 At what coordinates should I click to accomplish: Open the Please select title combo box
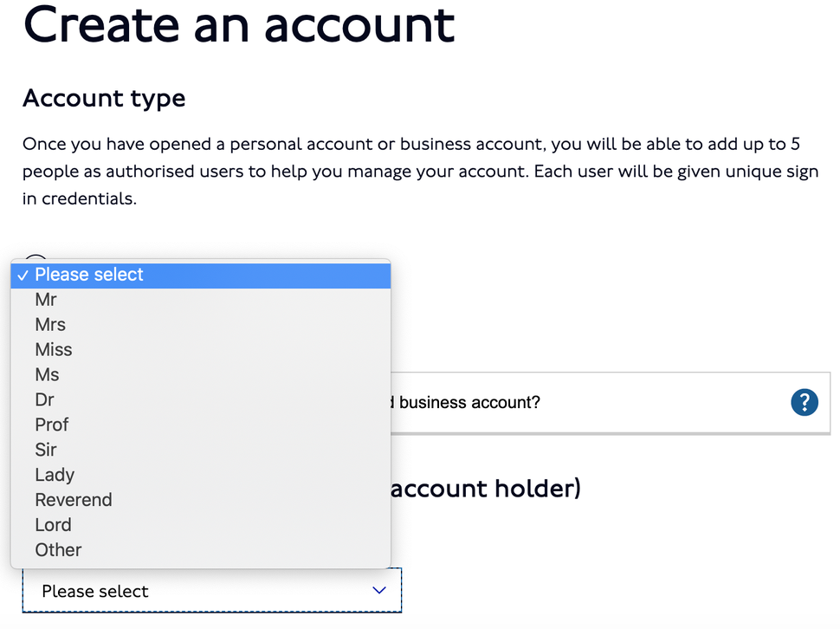(x=212, y=590)
